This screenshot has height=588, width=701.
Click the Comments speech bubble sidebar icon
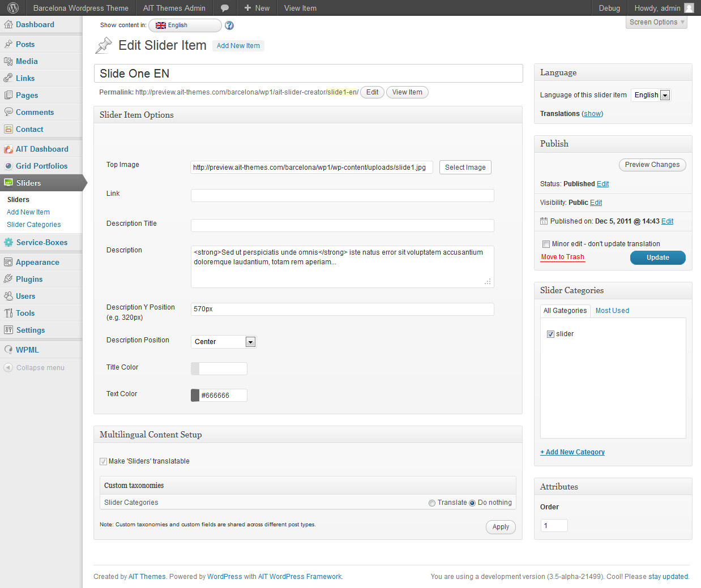(x=8, y=112)
